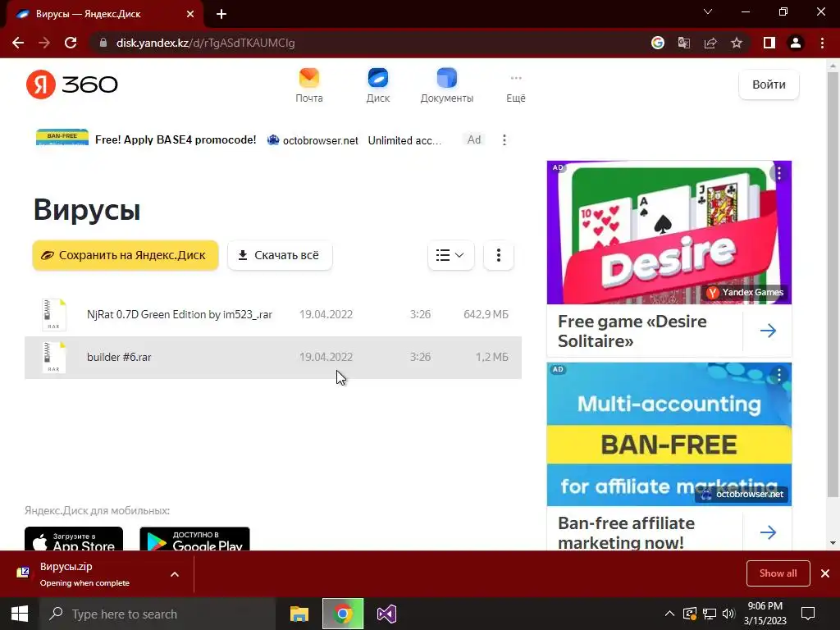Image resolution: width=840 pixels, height=630 pixels.
Task: Open Google account icon in address bar
Action: (658, 43)
